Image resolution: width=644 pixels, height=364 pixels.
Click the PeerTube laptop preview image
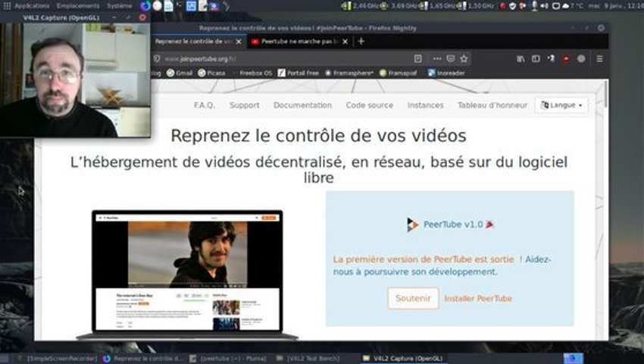tap(187, 275)
